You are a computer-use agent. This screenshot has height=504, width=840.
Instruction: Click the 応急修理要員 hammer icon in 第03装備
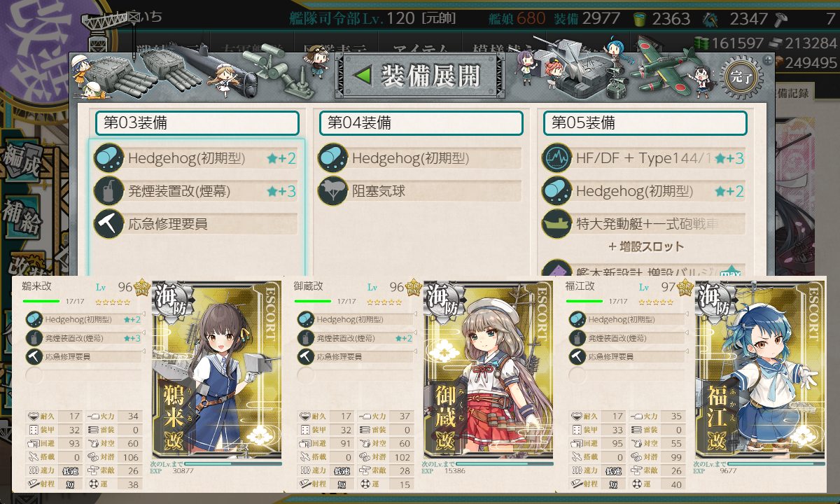(x=108, y=224)
